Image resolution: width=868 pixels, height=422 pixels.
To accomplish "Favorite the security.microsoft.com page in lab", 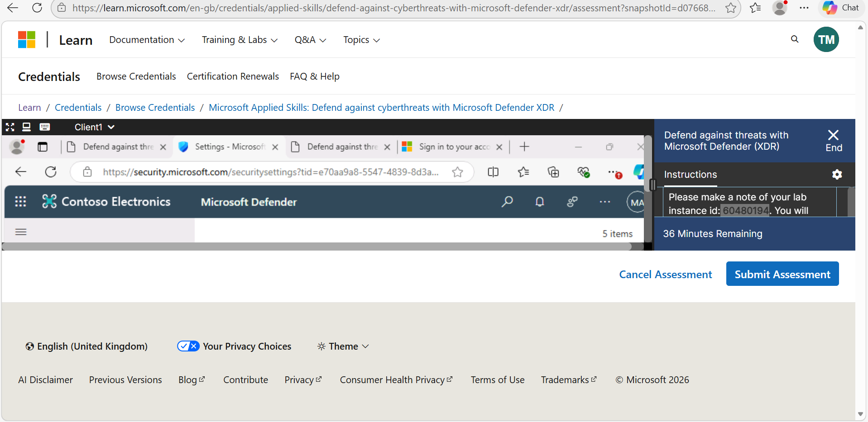I will point(458,172).
